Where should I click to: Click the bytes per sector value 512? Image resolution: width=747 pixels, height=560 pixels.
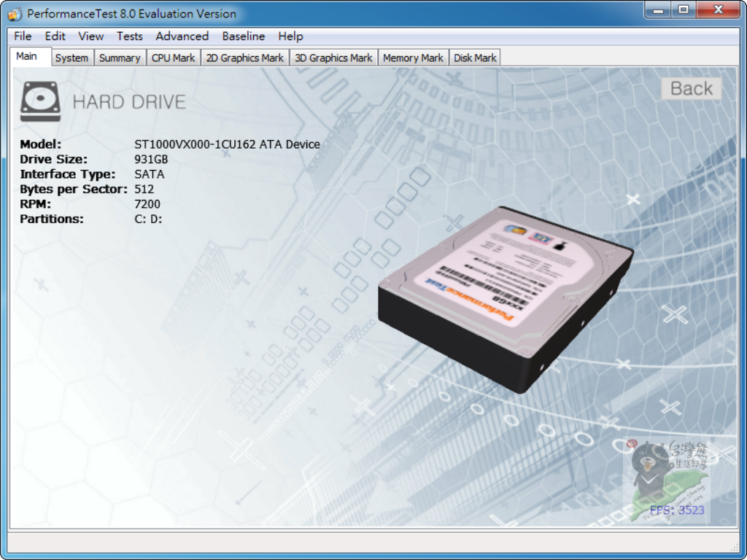(144, 189)
